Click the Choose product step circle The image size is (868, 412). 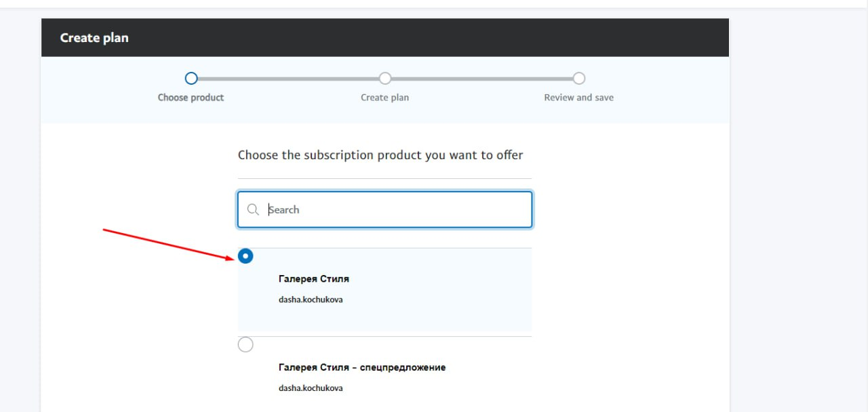191,79
